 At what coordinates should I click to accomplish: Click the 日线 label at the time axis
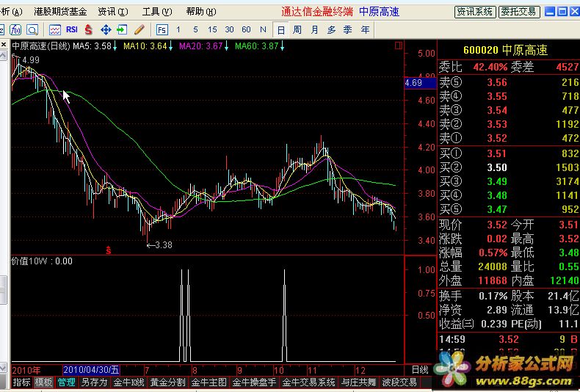(x=420, y=370)
